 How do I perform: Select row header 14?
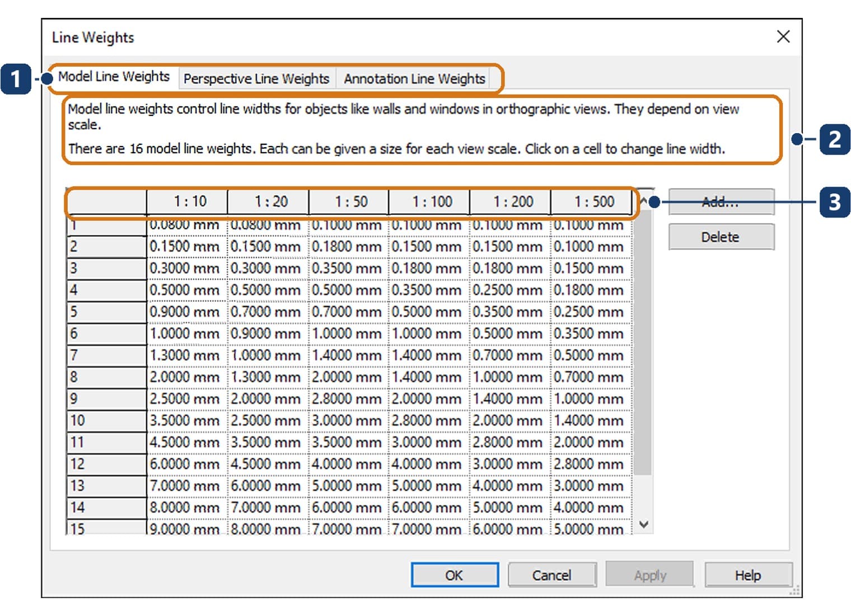pos(106,508)
